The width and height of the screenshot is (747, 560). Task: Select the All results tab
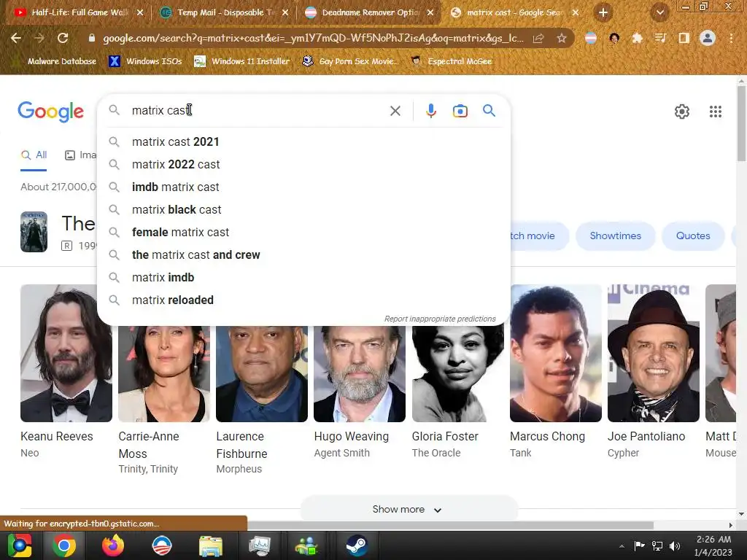click(34, 155)
